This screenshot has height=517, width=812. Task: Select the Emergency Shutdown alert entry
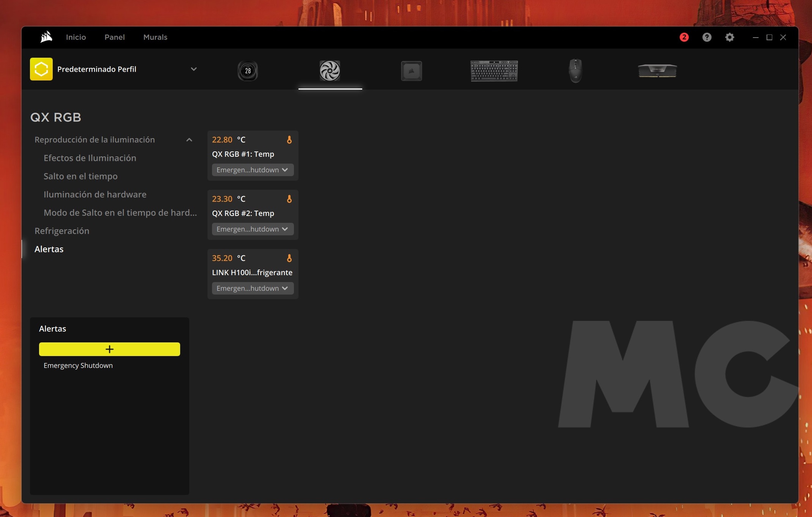point(78,366)
